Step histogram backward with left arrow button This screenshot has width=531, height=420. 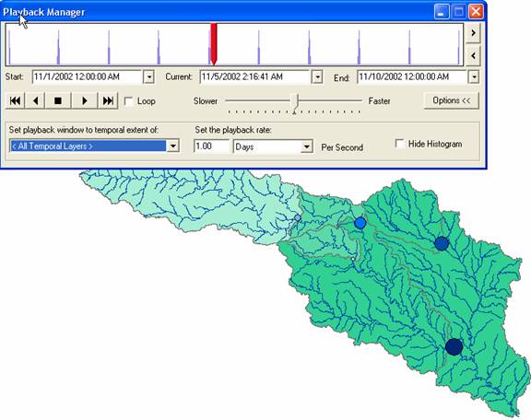[473, 56]
